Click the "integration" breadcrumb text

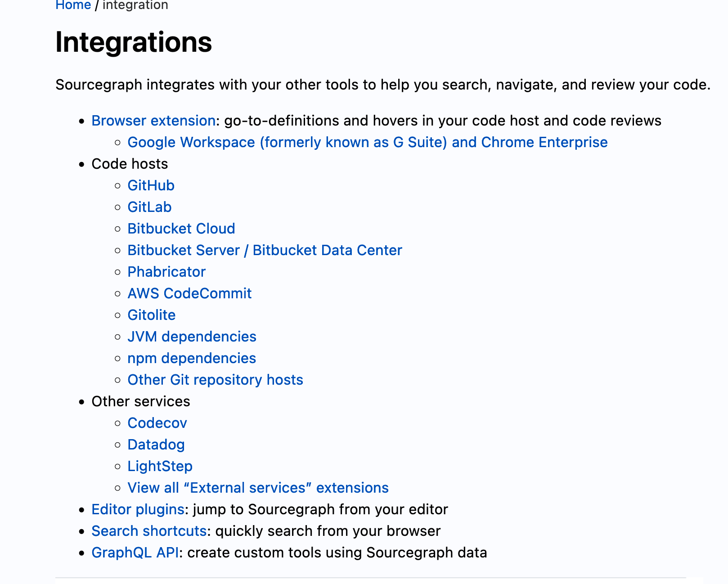(135, 5)
